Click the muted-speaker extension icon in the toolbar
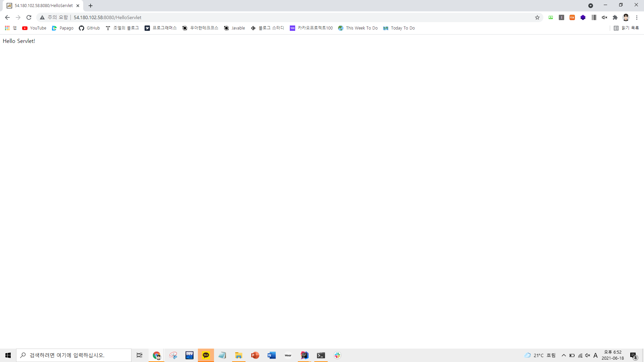This screenshot has width=644, height=362. coord(604,17)
